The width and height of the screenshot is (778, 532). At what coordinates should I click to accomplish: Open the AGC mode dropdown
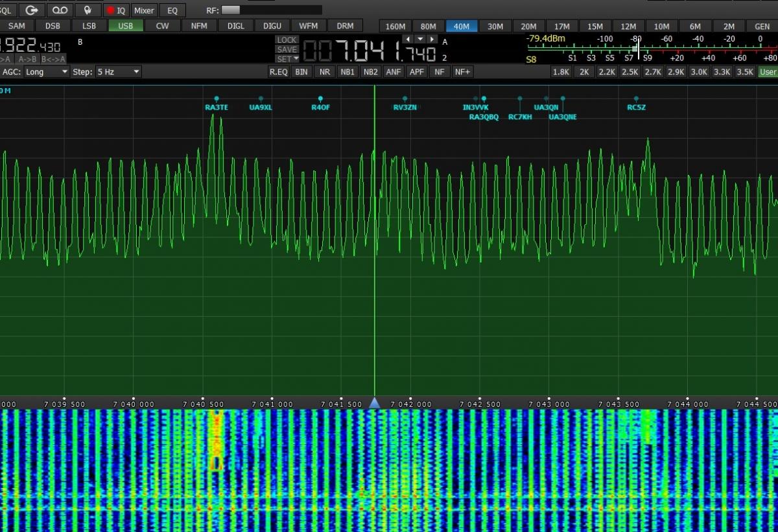[x=47, y=72]
